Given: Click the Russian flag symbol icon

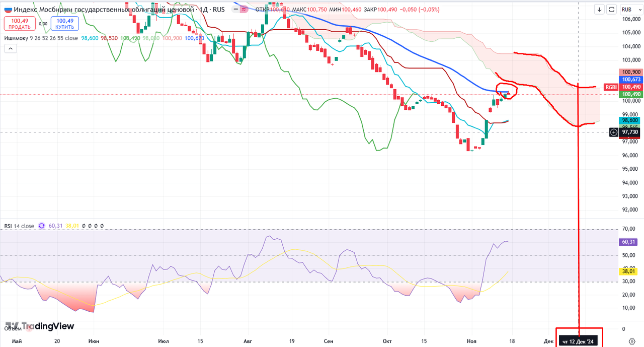Looking at the screenshot, I should pyautogui.click(x=7, y=9).
